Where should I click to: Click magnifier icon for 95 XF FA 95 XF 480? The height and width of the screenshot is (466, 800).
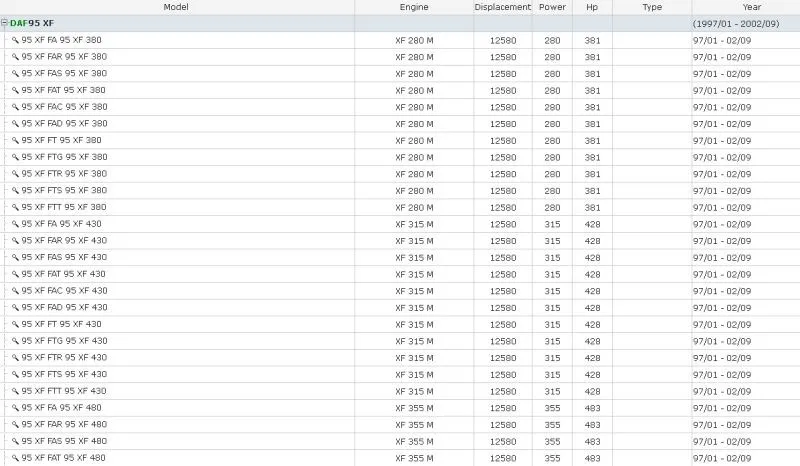(15, 408)
